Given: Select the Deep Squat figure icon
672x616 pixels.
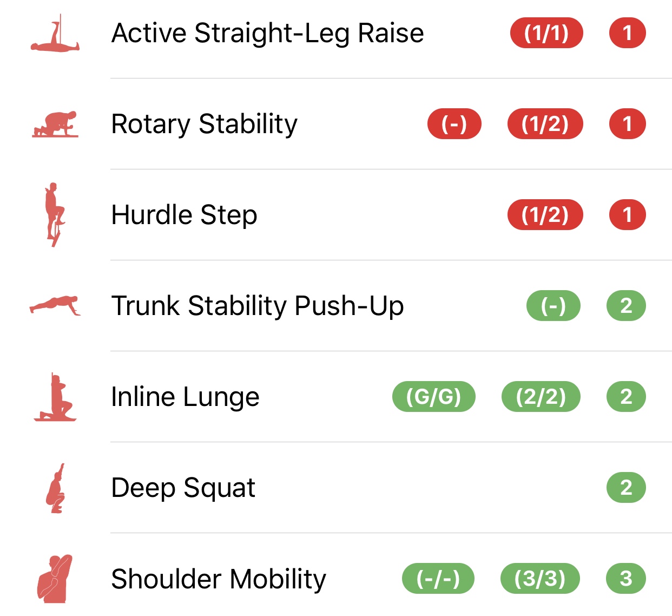Looking at the screenshot, I should [55, 488].
